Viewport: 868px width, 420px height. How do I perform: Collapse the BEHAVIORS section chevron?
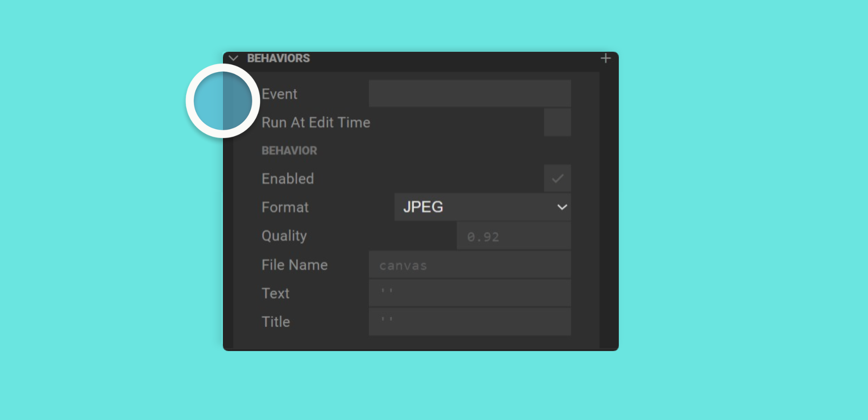233,59
